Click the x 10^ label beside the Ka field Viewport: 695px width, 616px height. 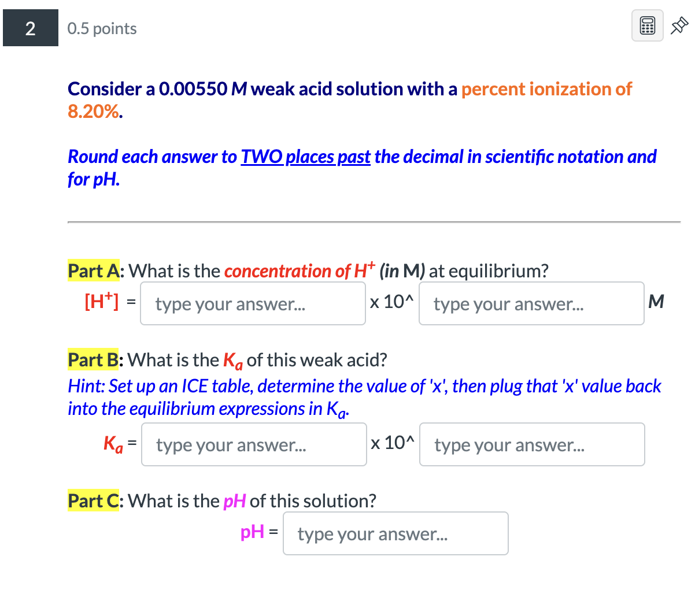point(392,442)
